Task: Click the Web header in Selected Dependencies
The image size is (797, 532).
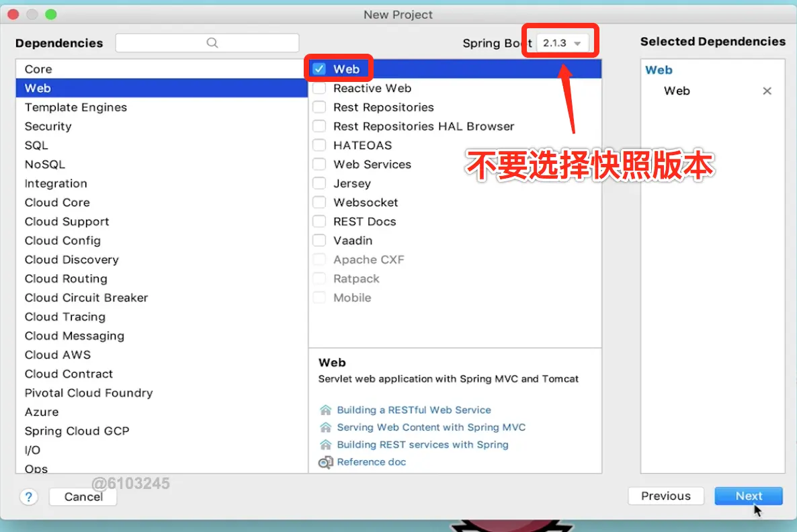Action: [x=659, y=70]
